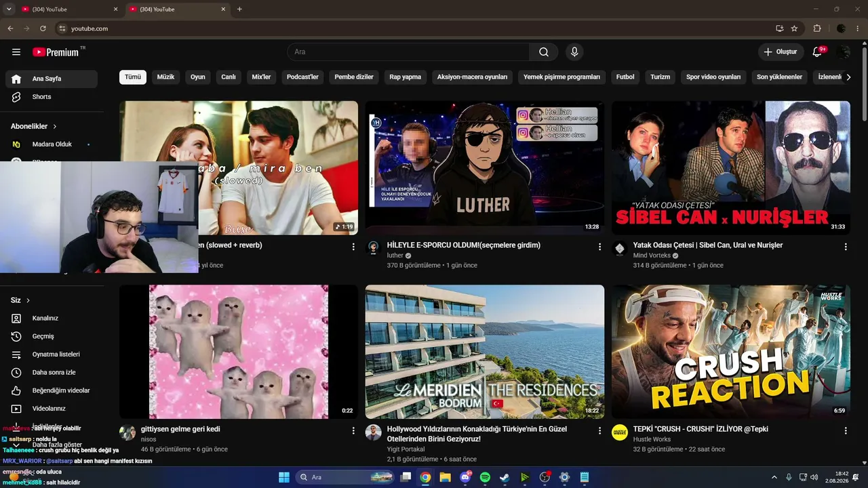Play the LUTHER e-sporcu thumbnail
868x488 pixels.
tap(485, 168)
